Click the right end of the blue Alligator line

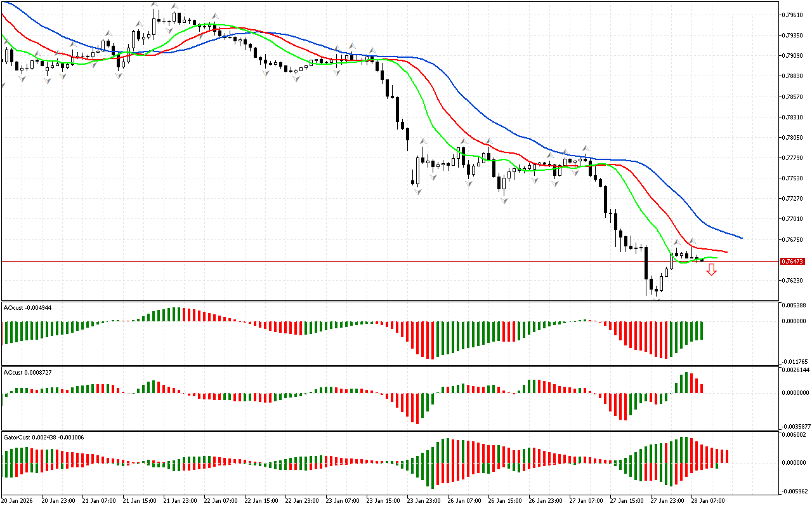(x=740, y=237)
